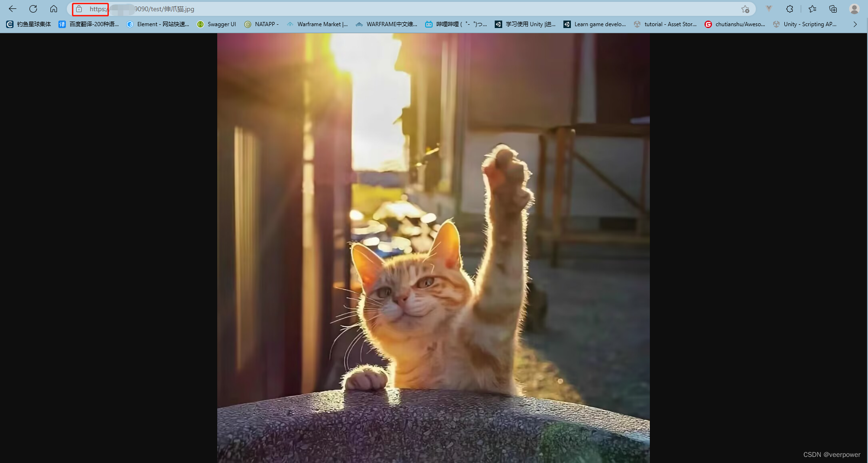Reload the current page

pyautogui.click(x=33, y=9)
